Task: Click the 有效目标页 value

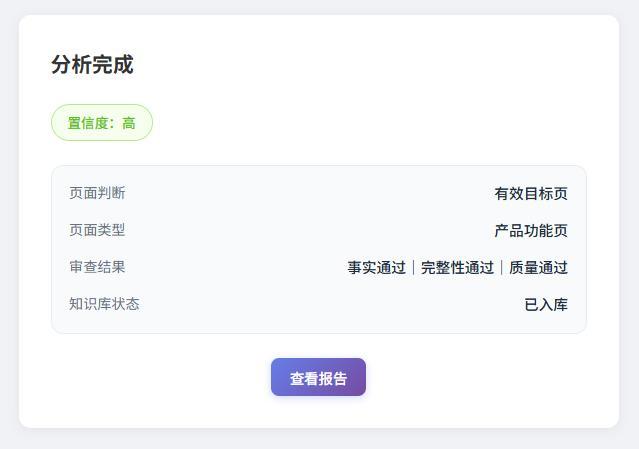Action: pyautogui.click(x=530, y=194)
